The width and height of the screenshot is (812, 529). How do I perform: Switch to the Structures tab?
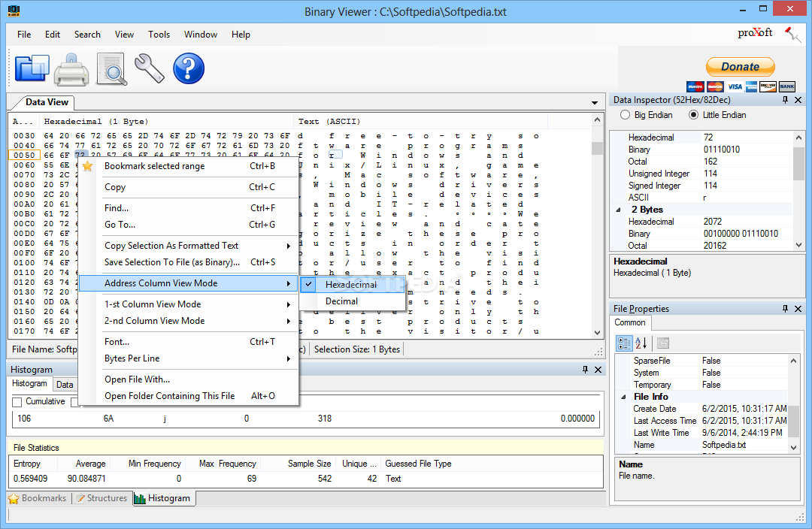point(101,498)
